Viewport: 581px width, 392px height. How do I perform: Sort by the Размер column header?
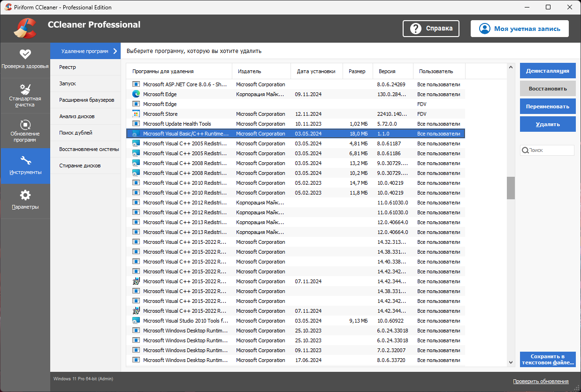358,71
